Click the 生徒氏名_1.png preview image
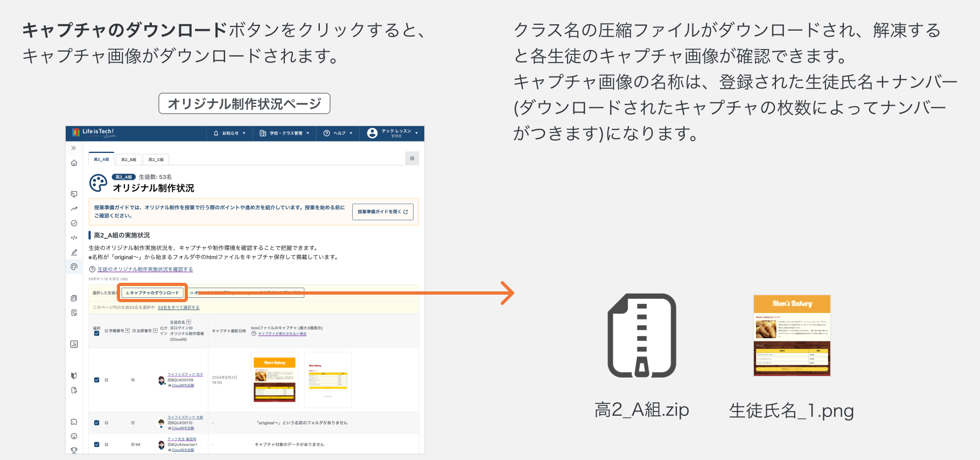Image resolution: width=980 pixels, height=460 pixels. [792, 336]
